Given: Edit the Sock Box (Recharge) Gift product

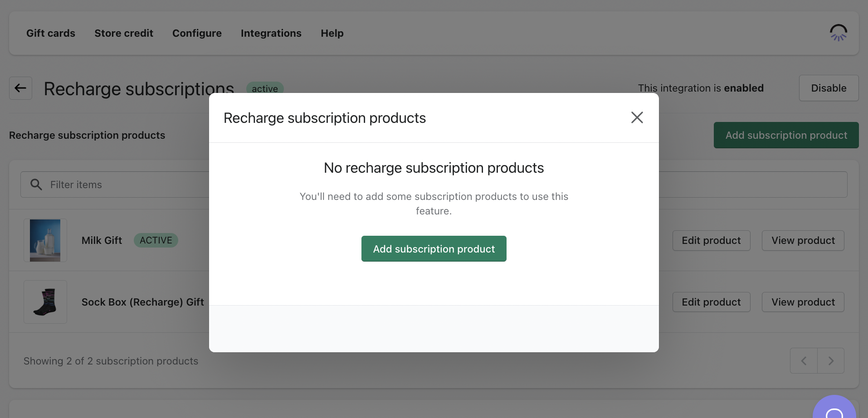Looking at the screenshot, I should (711, 302).
